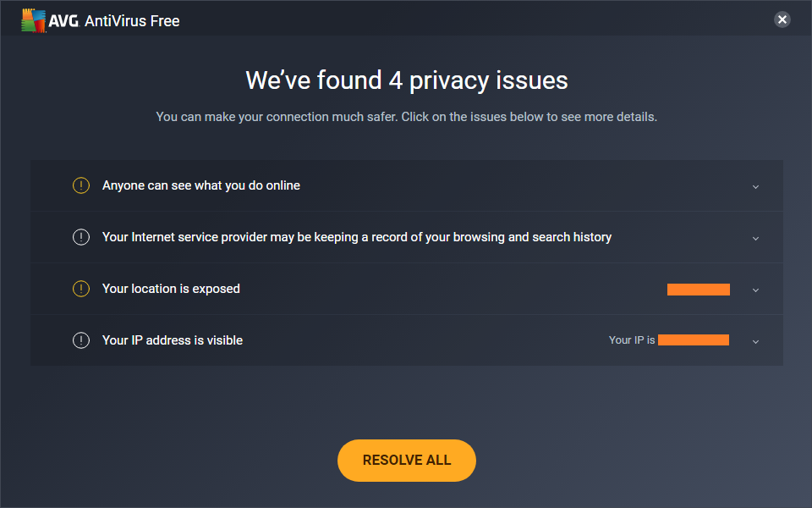Click the 'We've found 4 privacy issues' heading
The height and width of the screenshot is (508, 812).
tap(407, 80)
